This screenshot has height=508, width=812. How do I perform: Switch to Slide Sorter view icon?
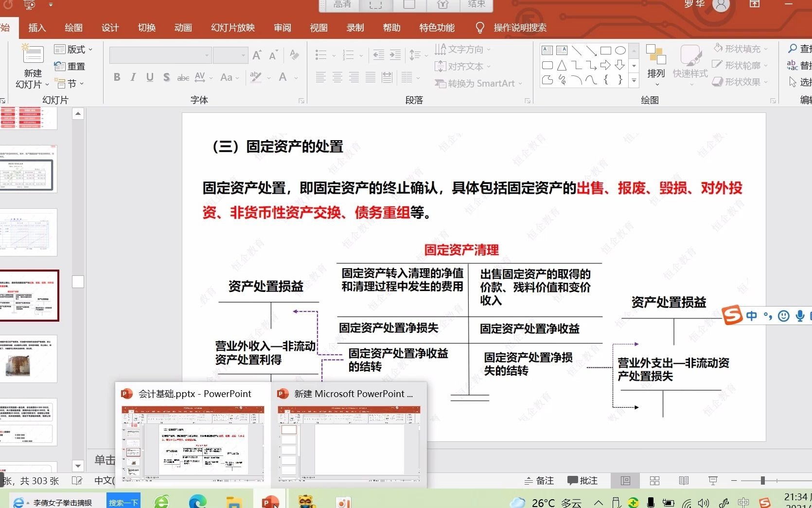(x=655, y=481)
